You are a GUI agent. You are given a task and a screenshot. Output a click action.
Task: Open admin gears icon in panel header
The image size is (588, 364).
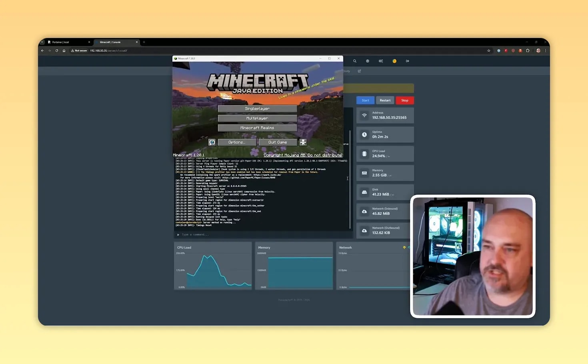pyautogui.click(x=381, y=61)
